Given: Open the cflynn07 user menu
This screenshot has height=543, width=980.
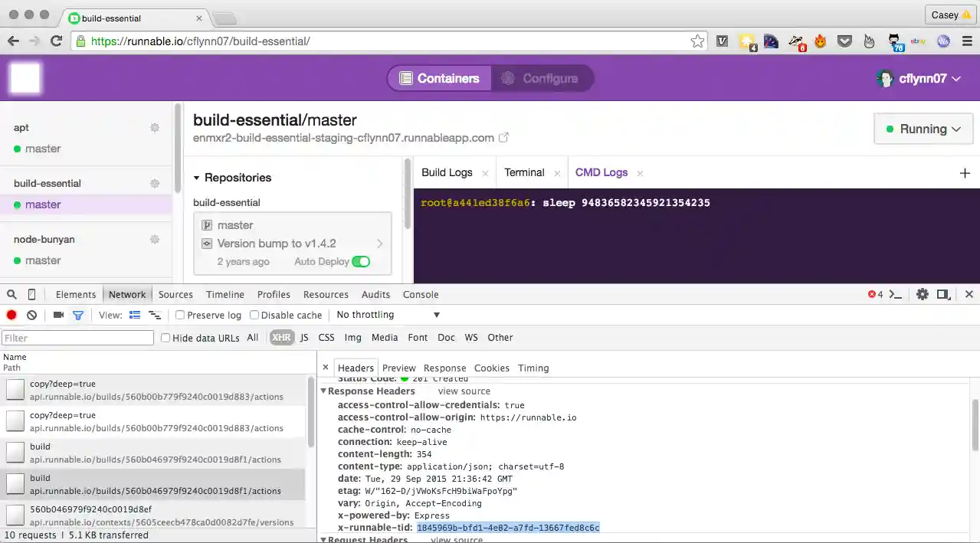Looking at the screenshot, I should click(x=919, y=78).
